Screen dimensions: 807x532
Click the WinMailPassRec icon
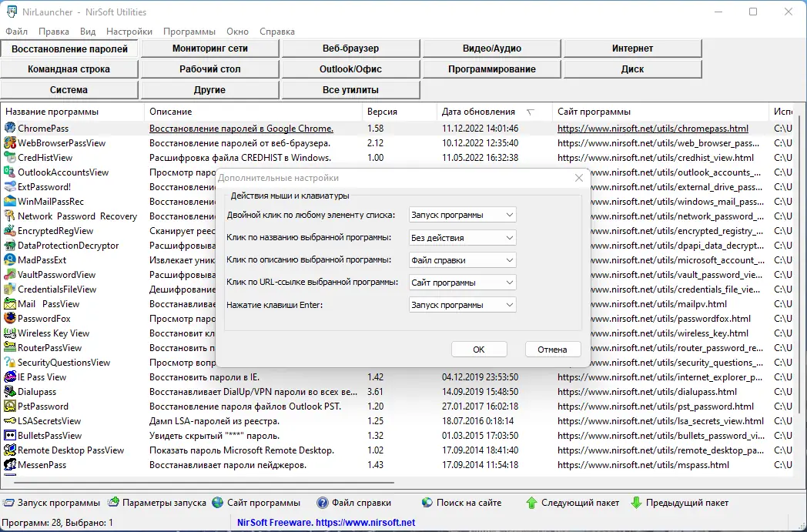tap(10, 201)
